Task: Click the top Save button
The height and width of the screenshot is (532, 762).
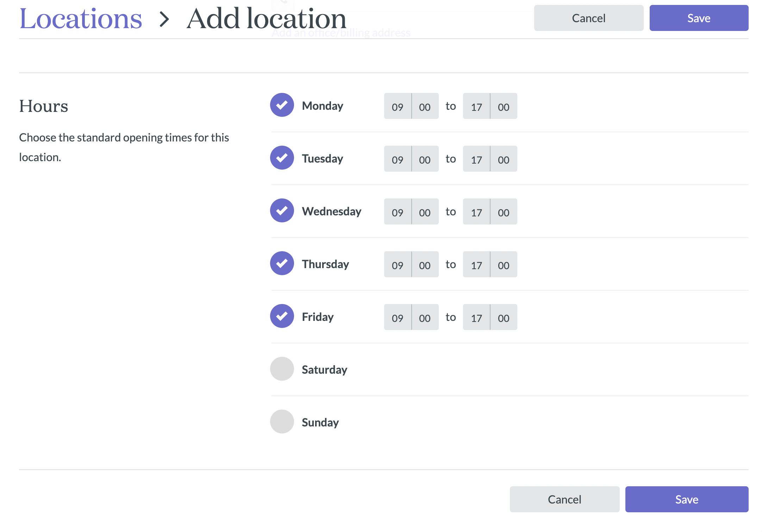Action: (x=699, y=18)
